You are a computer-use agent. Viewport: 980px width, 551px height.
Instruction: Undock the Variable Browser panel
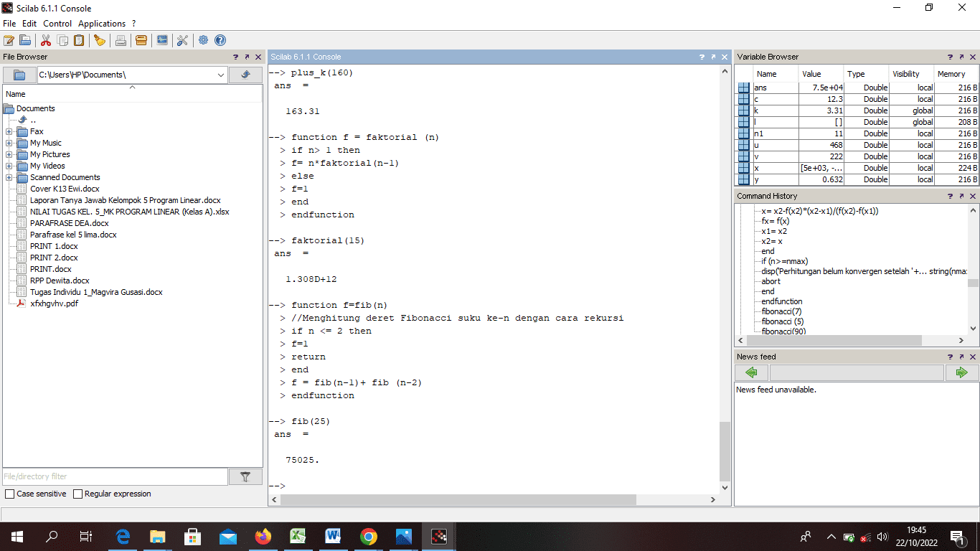[x=961, y=57]
